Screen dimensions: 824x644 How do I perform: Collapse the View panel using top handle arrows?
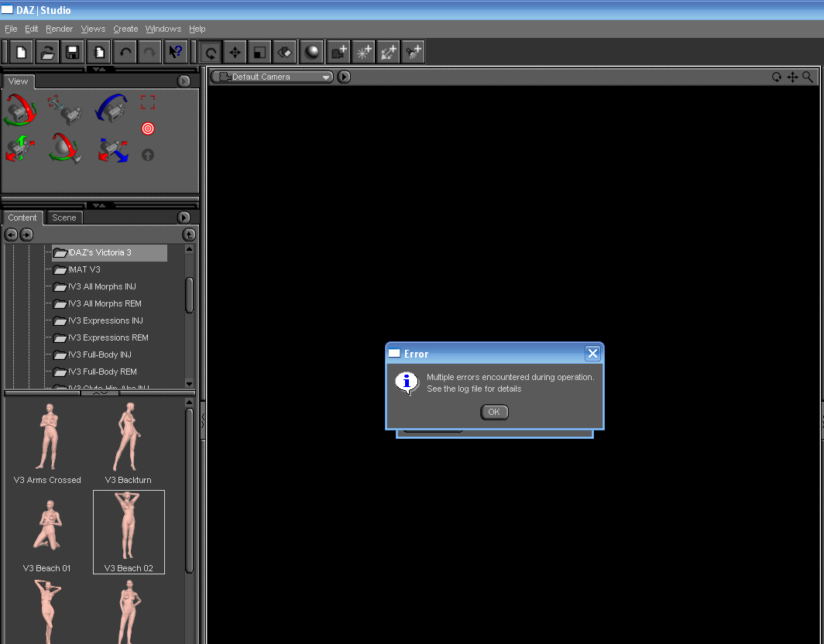[x=99, y=70]
